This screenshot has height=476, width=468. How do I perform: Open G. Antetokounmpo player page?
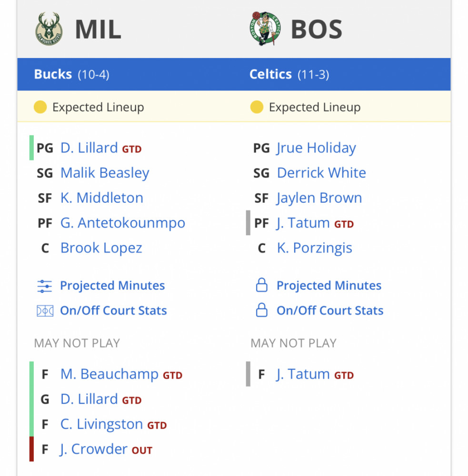pyautogui.click(x=123, y=223)
